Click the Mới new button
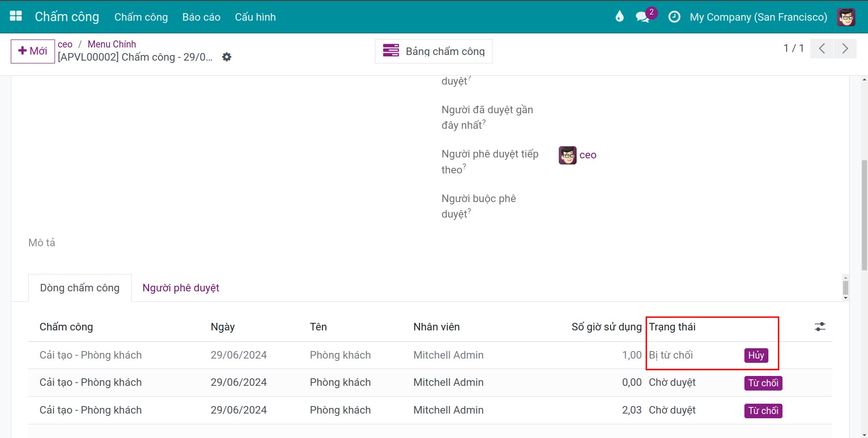This screenshot has width=868, height=438. [x=33, y=51]
